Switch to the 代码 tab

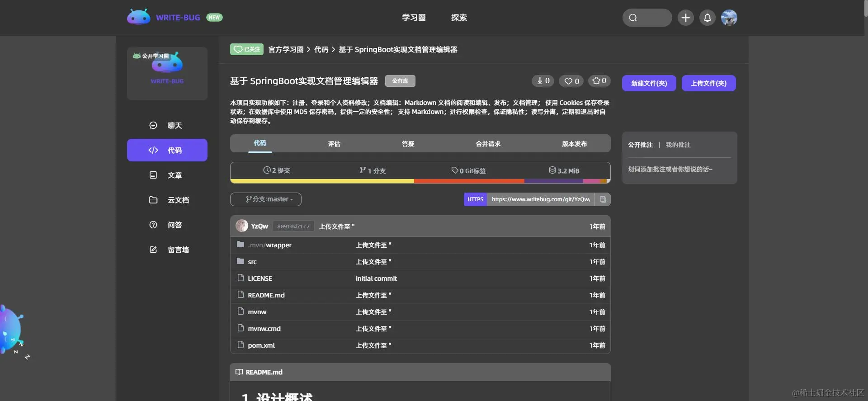(260, 143)
